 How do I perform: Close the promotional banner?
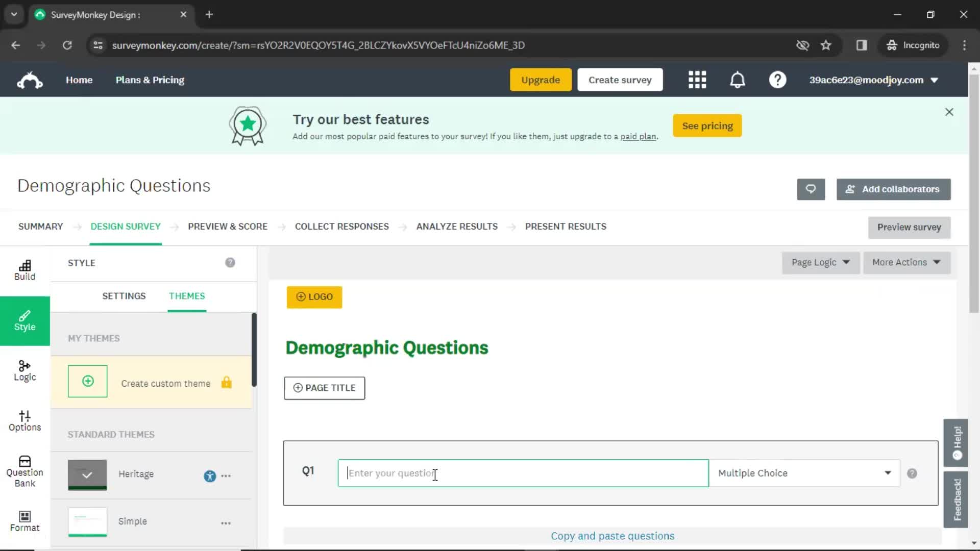coord(950,112)
